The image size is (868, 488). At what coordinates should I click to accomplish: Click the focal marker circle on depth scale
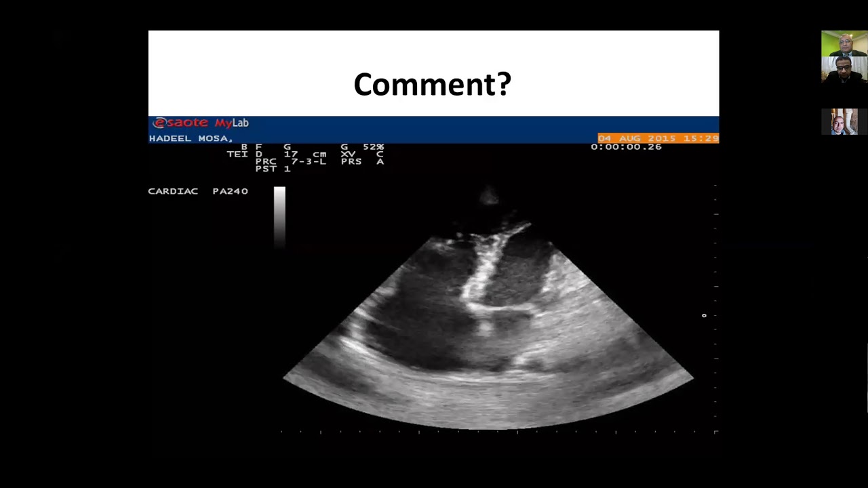pyautogui.click(x=704, y=315)
